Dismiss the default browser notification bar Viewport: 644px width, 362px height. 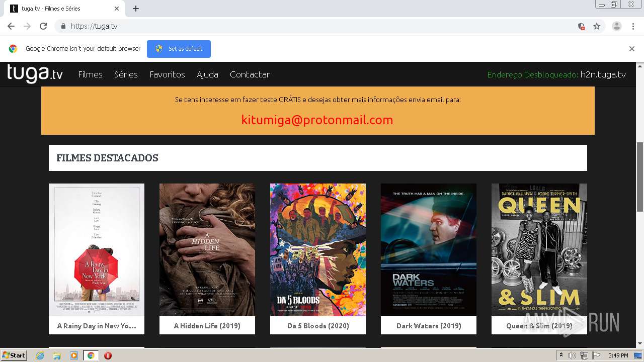(632, 49)
